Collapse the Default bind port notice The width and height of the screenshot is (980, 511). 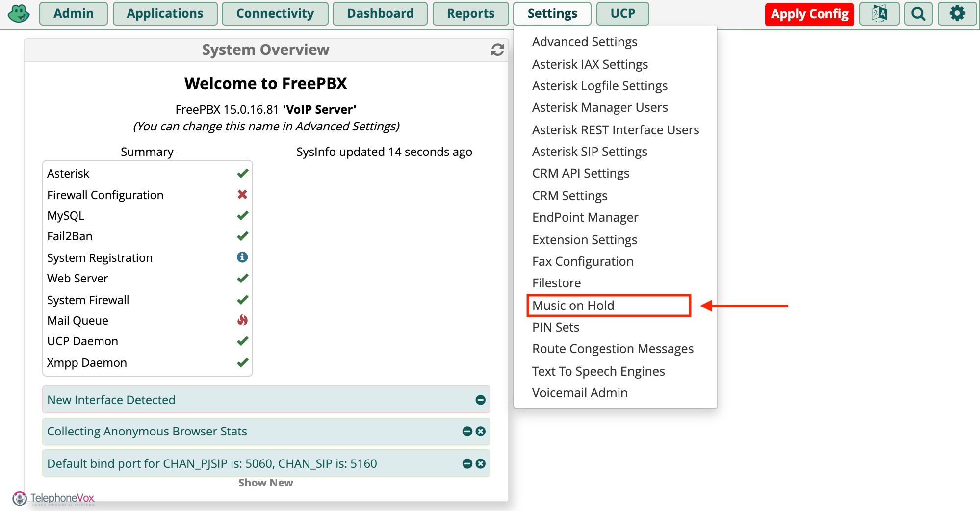467,463
